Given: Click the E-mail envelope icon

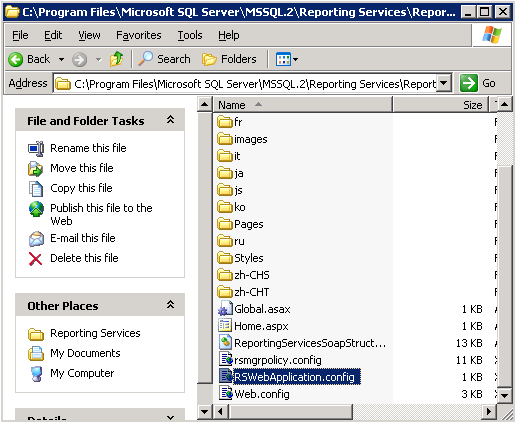Looking at the screenshot, I should pyautogui.click(x=36, y=239).
